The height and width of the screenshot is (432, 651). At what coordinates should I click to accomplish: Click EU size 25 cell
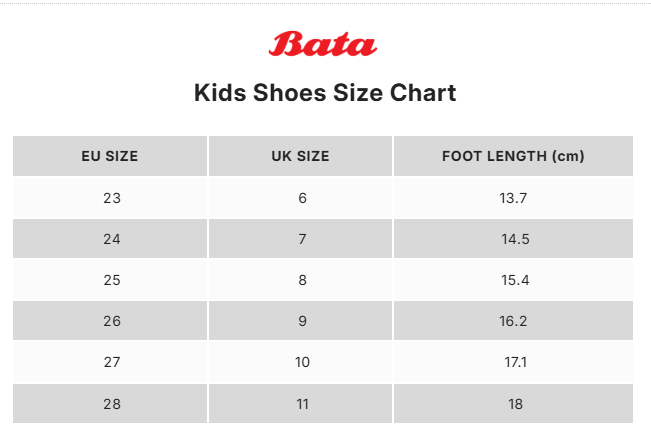click(111, 280)
